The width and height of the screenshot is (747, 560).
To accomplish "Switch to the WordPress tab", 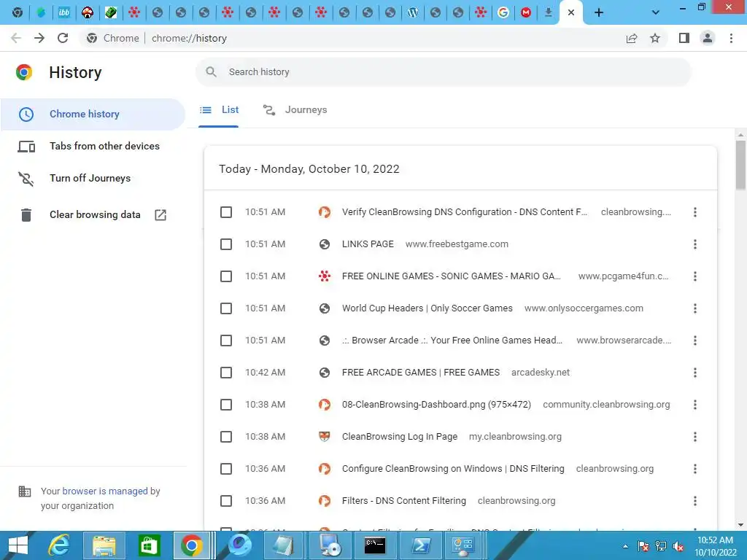I will pyautogui.click(x=413, y=13).
